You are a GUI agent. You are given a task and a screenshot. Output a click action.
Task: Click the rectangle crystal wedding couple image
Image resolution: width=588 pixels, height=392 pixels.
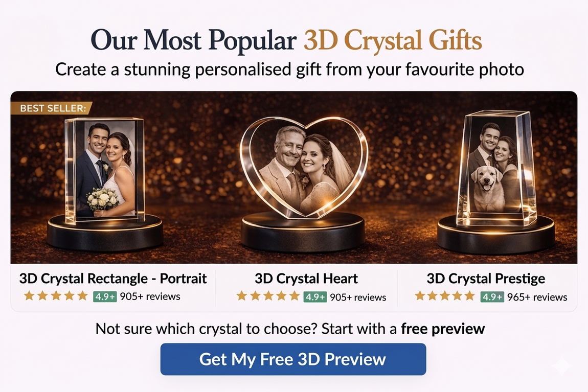coord(105,171)
